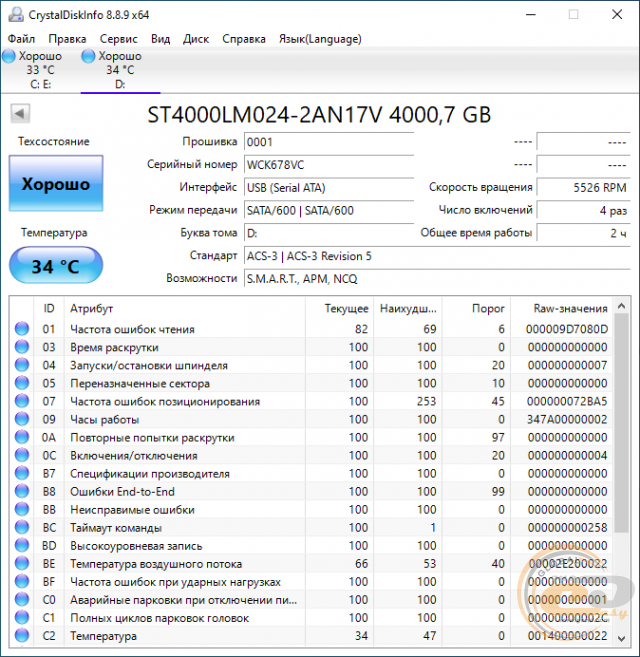Click status orb for attribute 09
Viewport: 640px width, 657px height.
22,419
